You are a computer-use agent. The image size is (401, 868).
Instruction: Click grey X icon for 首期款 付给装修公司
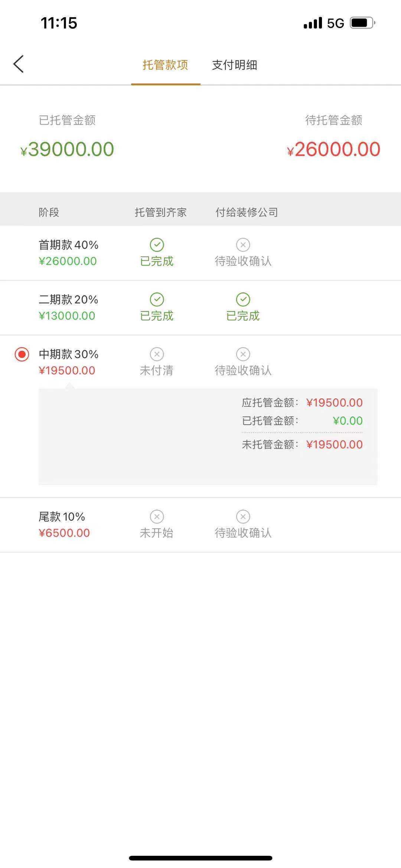243,245
